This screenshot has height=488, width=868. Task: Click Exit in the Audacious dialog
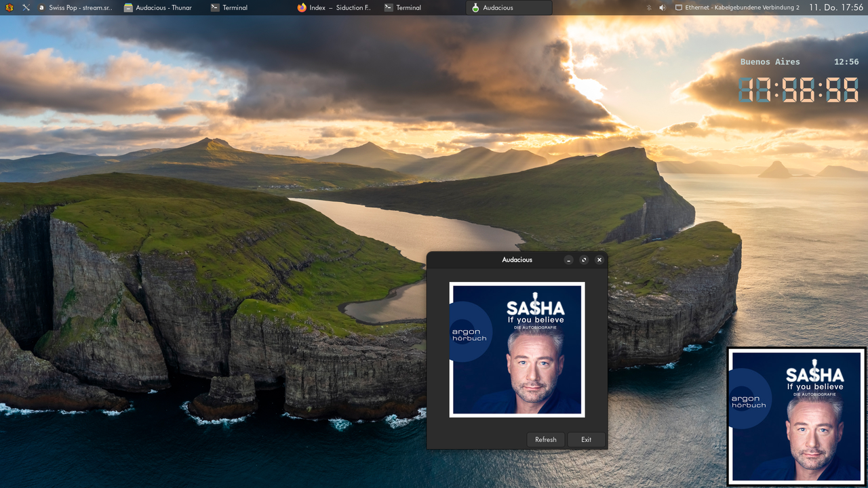tap(586, 439)
